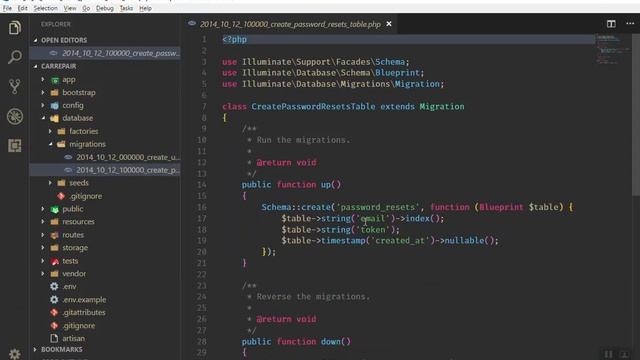Open the Go menu

coord(86,8)
